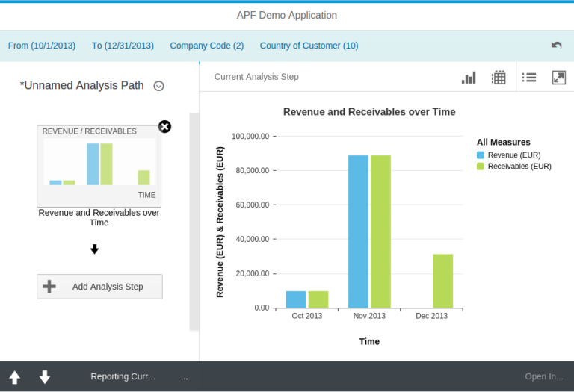Viewport: 574px width, 392px height.
Task: Switch to the table view icon
Action: pos(499,78)
